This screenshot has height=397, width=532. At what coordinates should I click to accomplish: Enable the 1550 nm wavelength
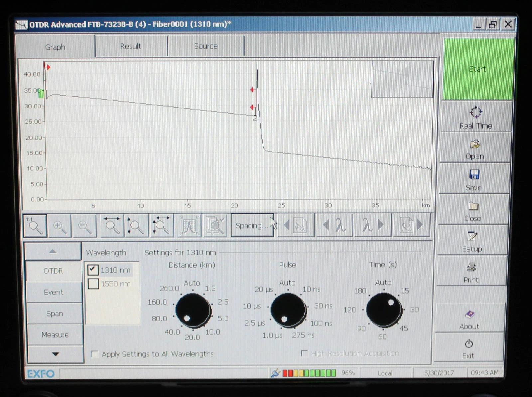(x=93, y=284)
